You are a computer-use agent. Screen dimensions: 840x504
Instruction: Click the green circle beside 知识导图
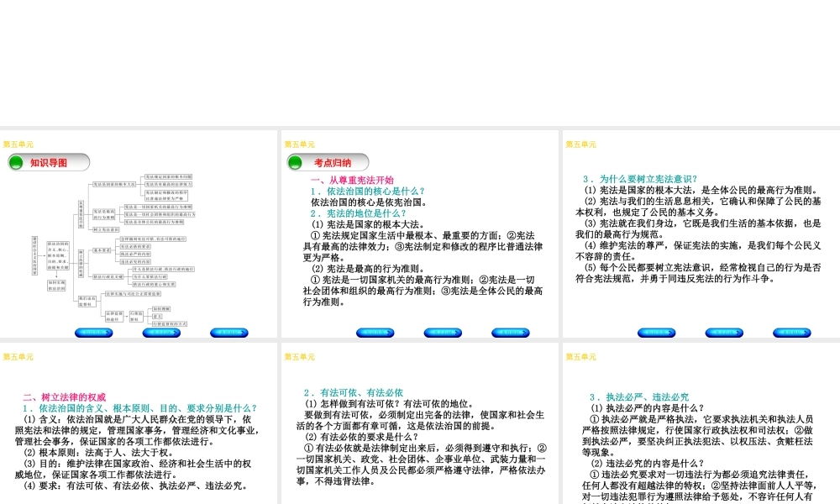(x=17, y=162)
